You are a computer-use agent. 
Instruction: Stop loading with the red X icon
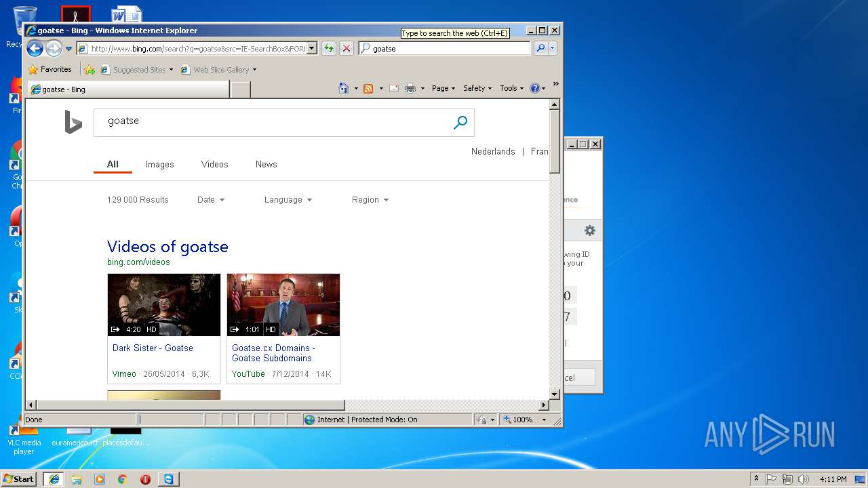(x=347, y=48)
